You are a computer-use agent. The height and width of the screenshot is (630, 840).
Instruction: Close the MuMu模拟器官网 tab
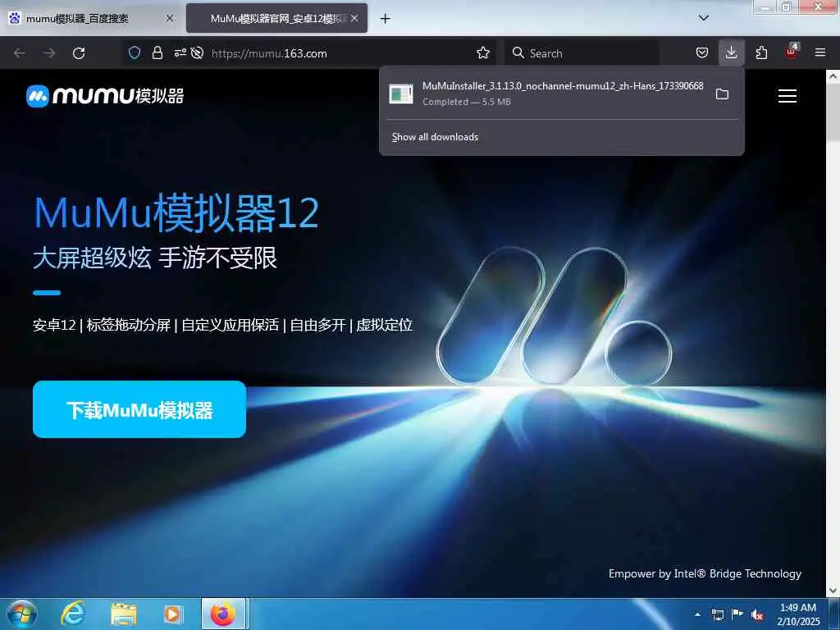[354, 18]
